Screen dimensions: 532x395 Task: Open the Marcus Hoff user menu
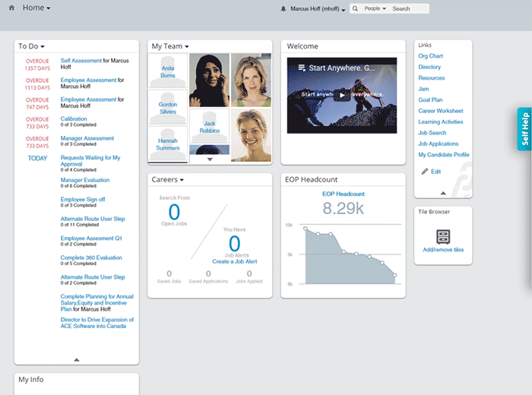(x=318, y=9)
